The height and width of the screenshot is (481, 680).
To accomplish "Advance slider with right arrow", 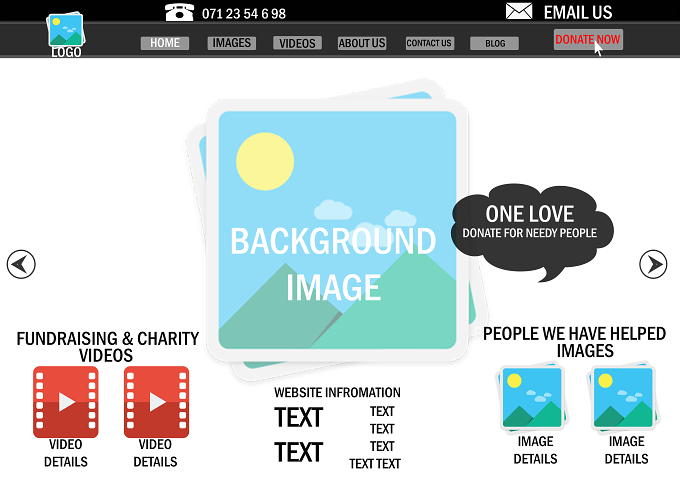I will (x=653, y=264).
